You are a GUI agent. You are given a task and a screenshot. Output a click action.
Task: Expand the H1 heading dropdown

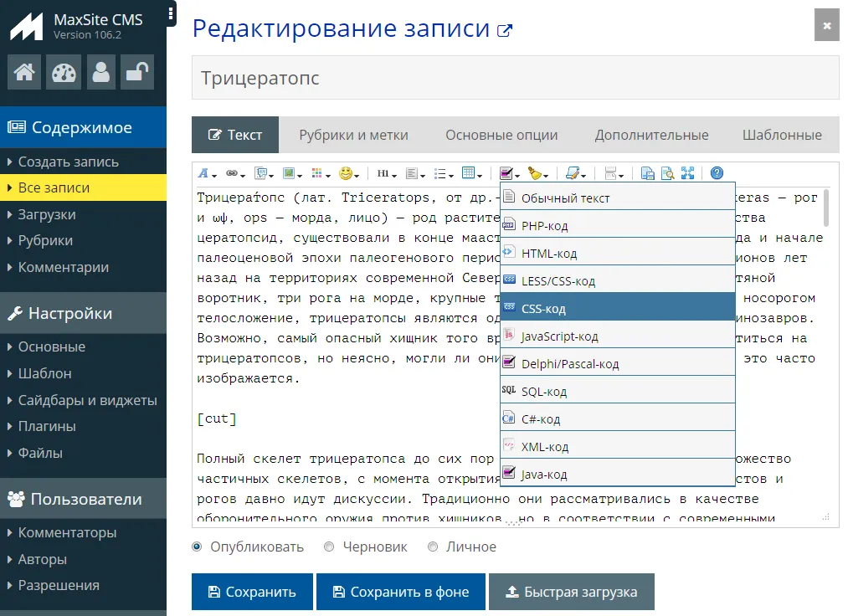point(386,173)
